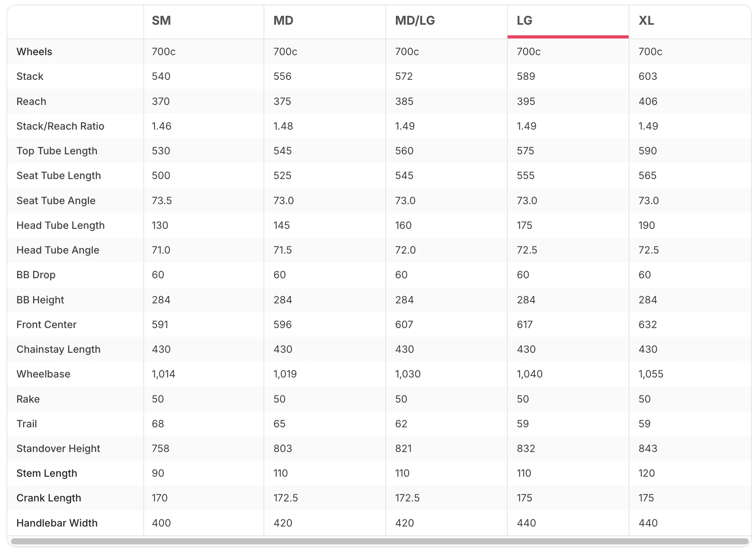Click the Top Tube Length row label
756x552 pixels.
[57, 151]
